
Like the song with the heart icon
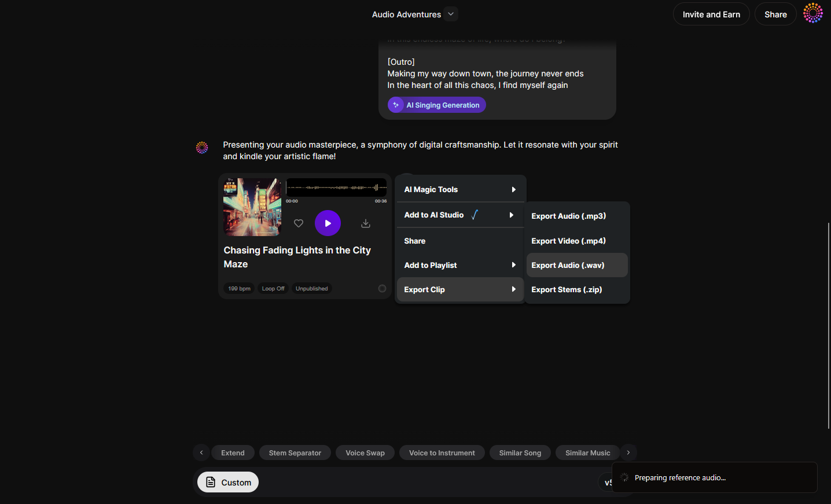(299, 223)
